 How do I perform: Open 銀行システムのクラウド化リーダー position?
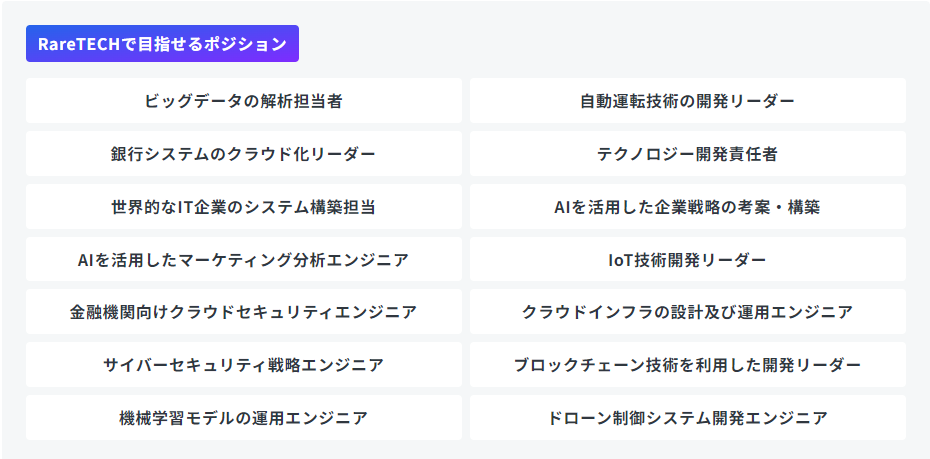(x=244, y=154)
